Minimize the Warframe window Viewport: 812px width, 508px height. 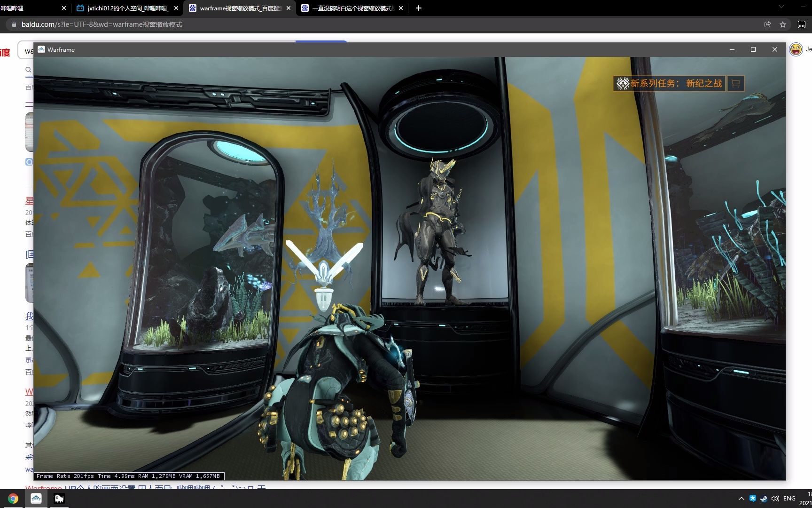[732, 49]
